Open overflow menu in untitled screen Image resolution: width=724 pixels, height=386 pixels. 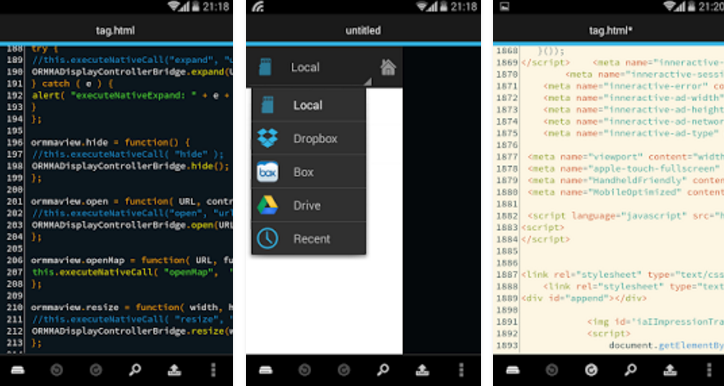click(x=461, y=370)
